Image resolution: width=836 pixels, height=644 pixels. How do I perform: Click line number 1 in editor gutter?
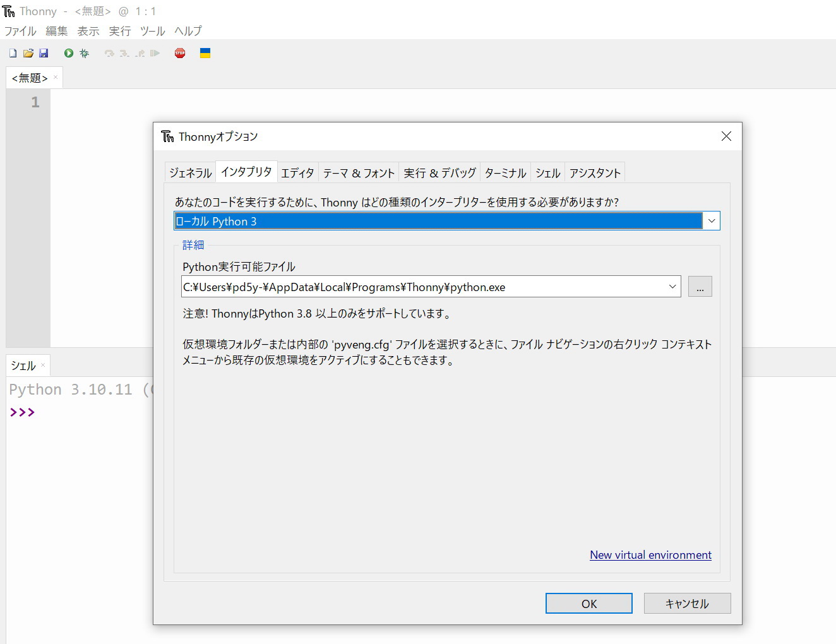pos(35,102)
